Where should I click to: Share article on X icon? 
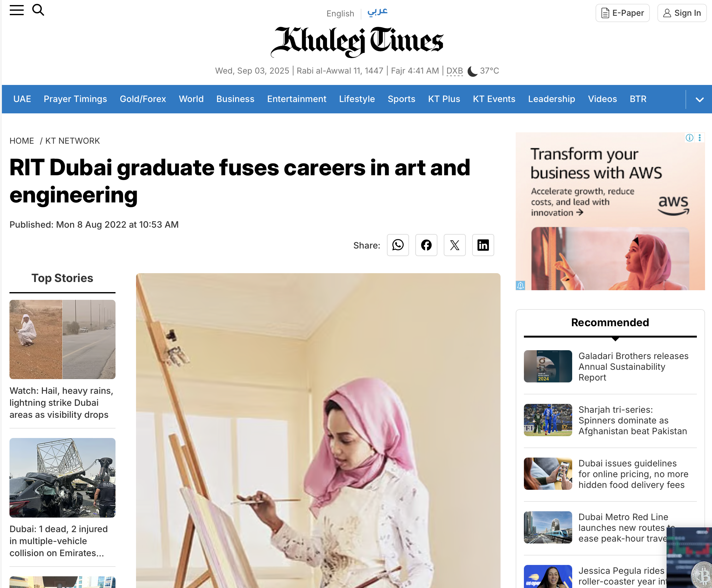pos(455,245)
